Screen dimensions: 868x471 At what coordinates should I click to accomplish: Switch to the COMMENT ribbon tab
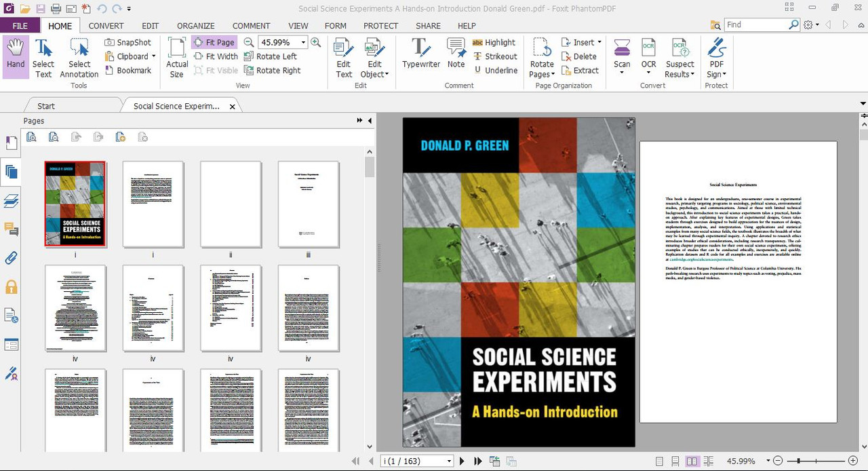coord(251,26)
